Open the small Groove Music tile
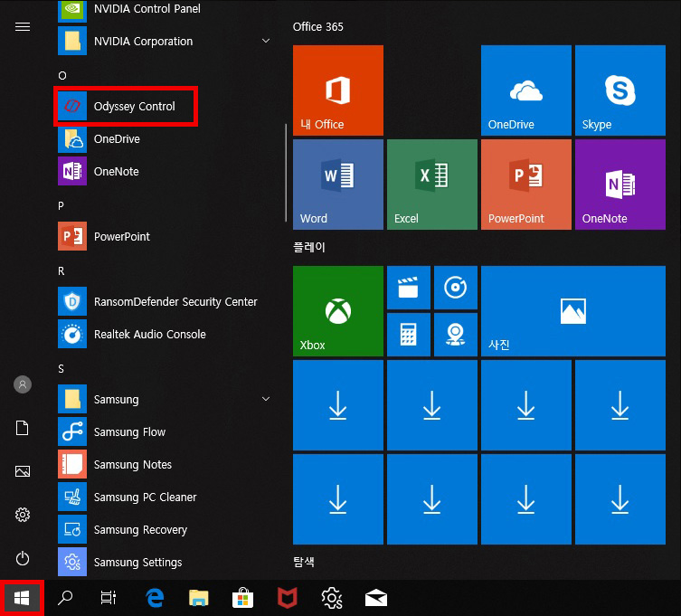681x616 pixels. [455, 288]
